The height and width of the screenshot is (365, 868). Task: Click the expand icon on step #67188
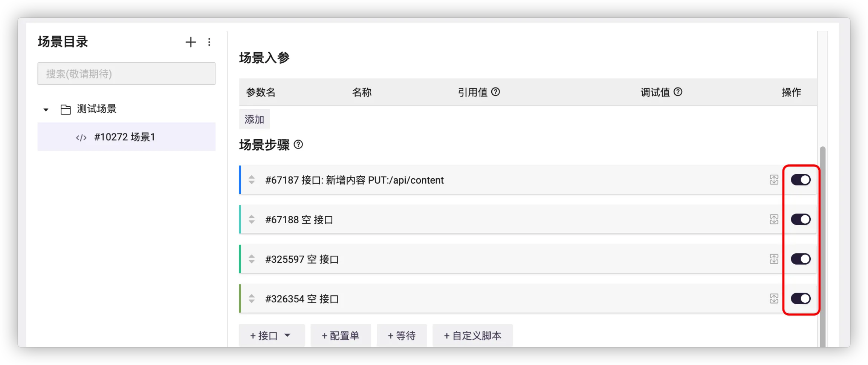pos(774,219)
